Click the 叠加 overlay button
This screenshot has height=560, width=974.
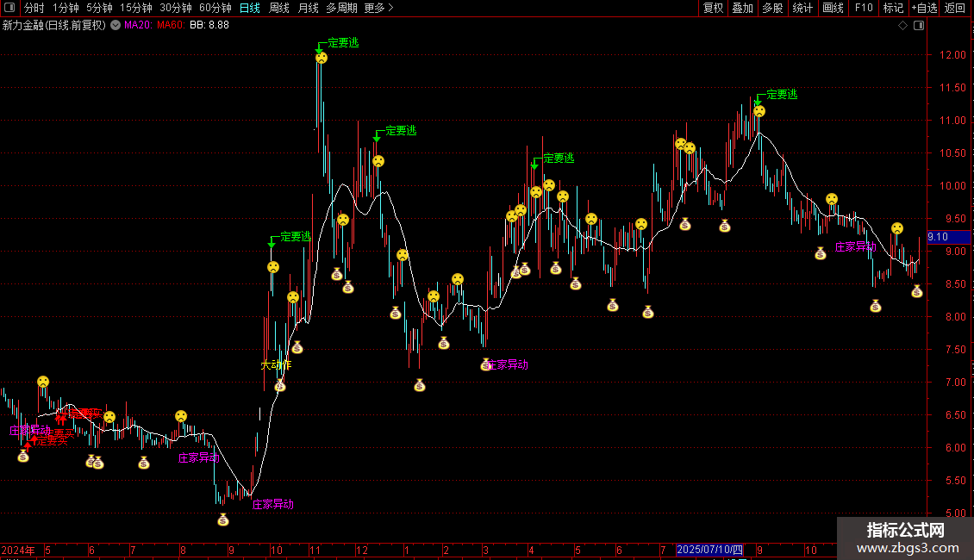742,8
